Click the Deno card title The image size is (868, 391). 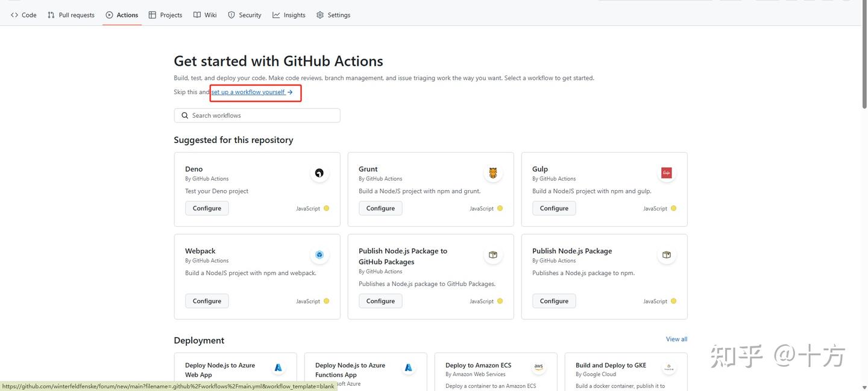[x=193, y=169]
